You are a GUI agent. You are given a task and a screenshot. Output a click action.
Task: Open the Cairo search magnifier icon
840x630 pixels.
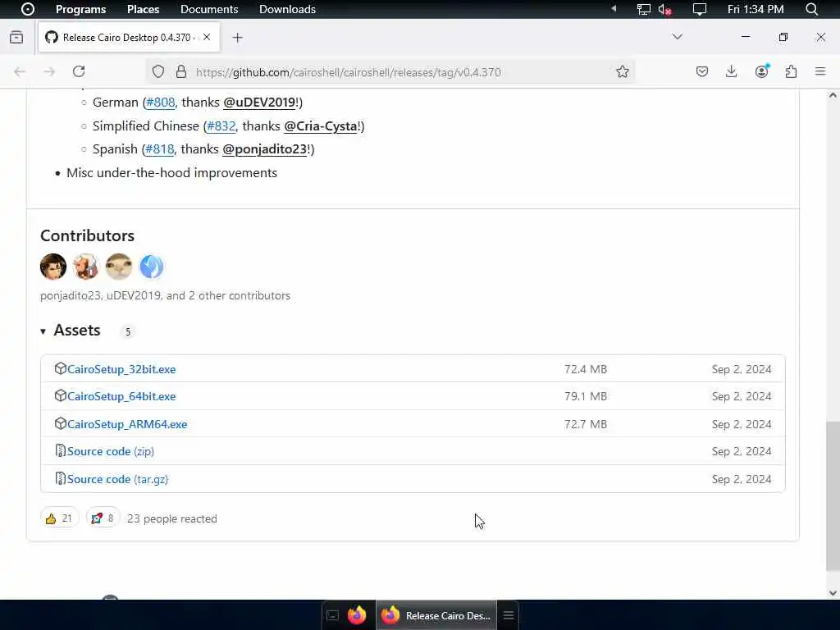(811, 9)
